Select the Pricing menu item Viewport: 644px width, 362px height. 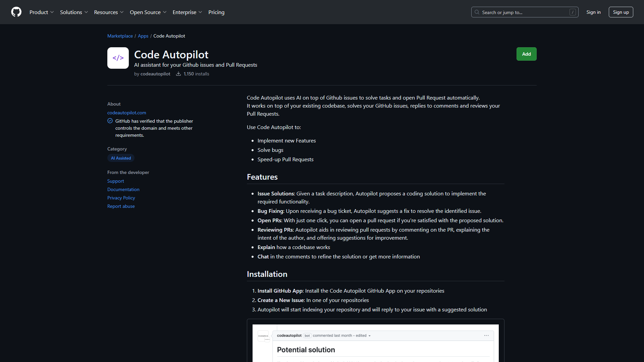(x=216, y=12)
